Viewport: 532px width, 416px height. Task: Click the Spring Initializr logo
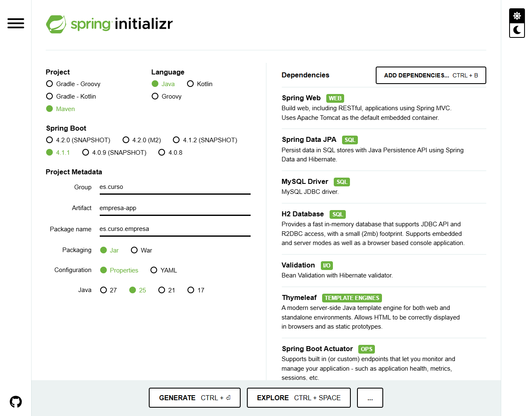pos(109,24)
